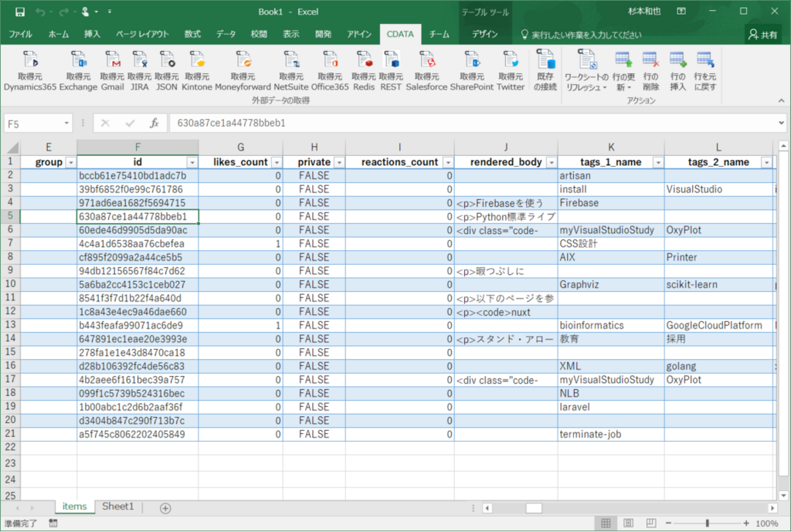Select the items worksheet tab

pos(75,507)
